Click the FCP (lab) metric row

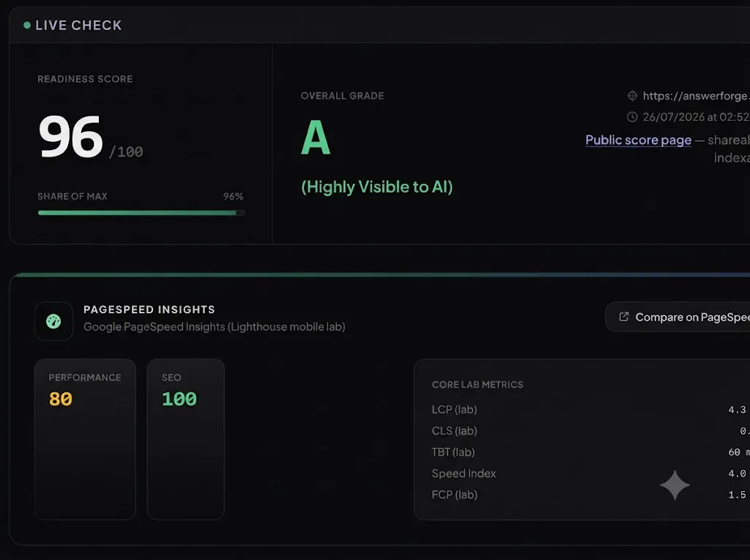point(591,495)
